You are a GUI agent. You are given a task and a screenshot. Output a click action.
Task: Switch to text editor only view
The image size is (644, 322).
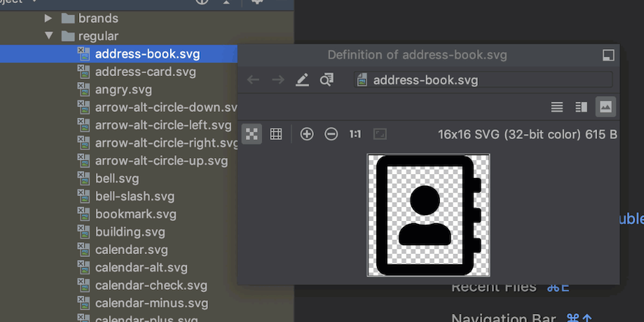tap(557, 107)
